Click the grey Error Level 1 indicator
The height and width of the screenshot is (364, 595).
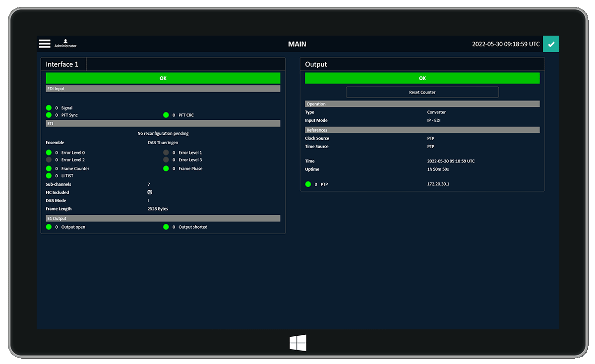166,153
